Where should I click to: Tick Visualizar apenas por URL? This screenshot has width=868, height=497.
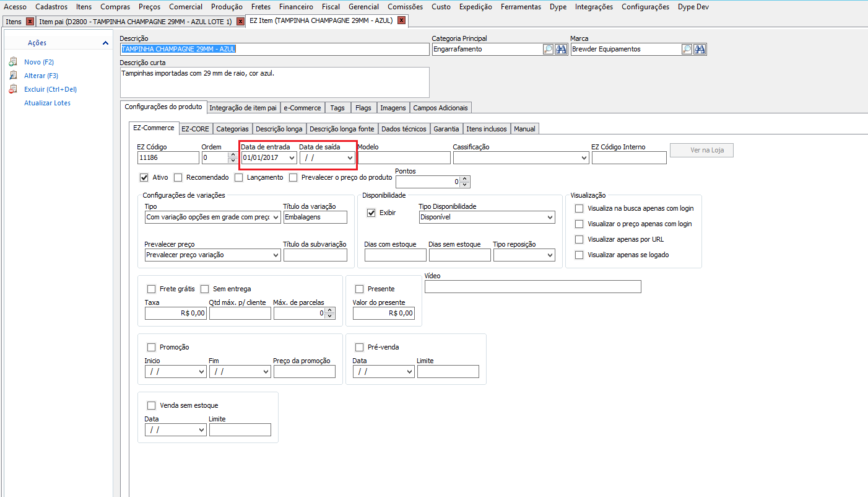579,239
